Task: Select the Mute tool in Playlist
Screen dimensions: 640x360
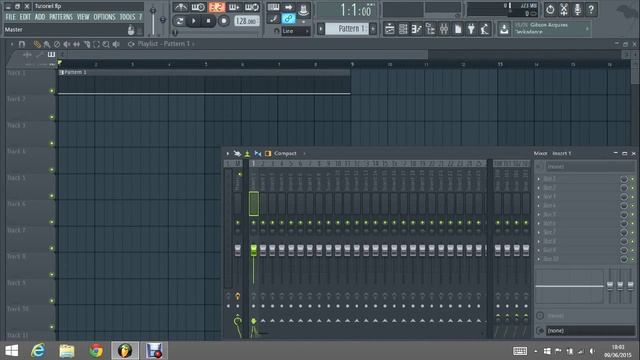Action: pyautogui.click(x=67, y=44)
